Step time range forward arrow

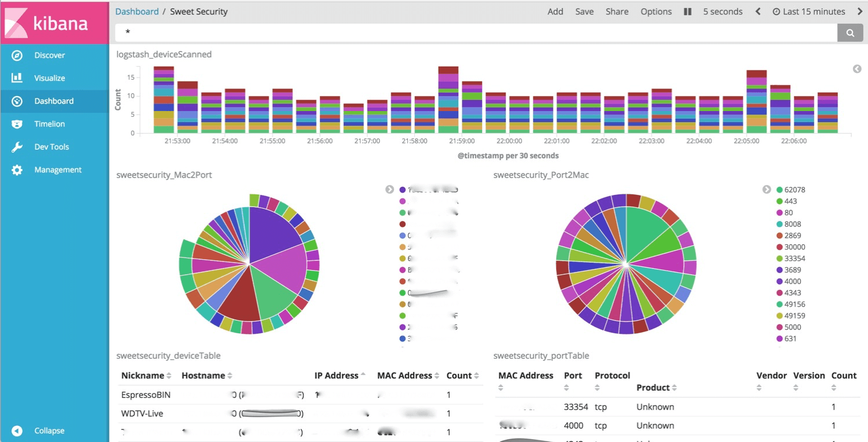(x=860, y=12)
